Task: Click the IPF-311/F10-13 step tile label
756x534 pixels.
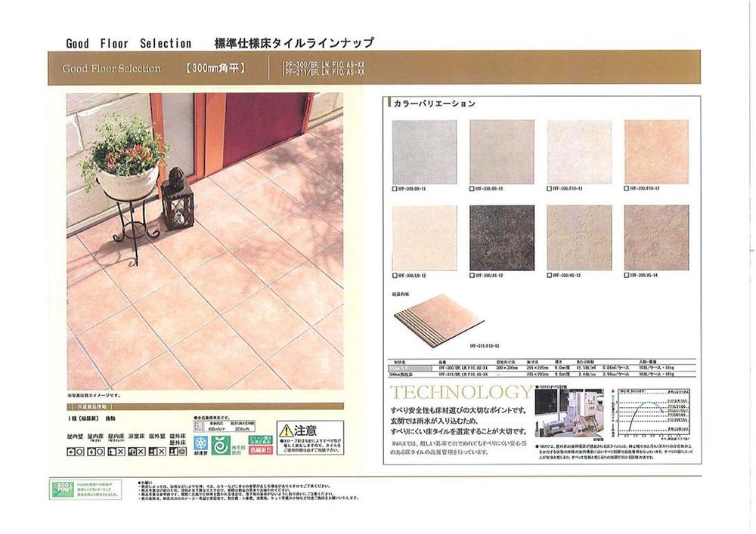Action: (x=485, y=345)
